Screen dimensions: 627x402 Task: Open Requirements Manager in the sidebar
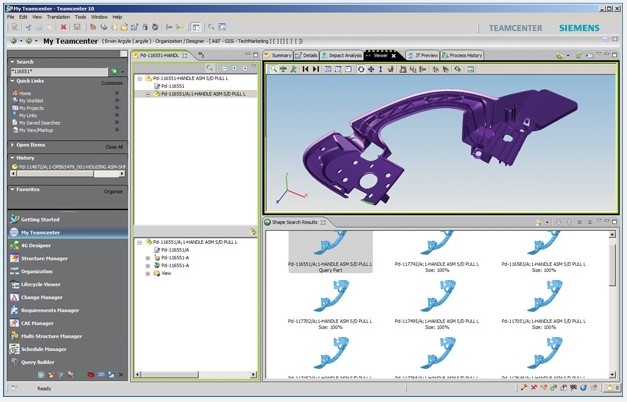pos(50,310)
